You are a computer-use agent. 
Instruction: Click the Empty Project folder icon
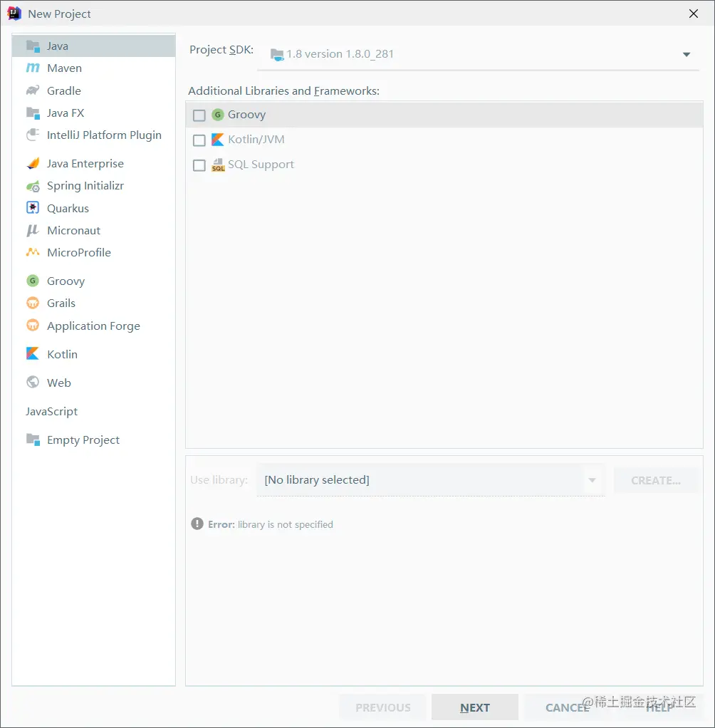point(33,440)
